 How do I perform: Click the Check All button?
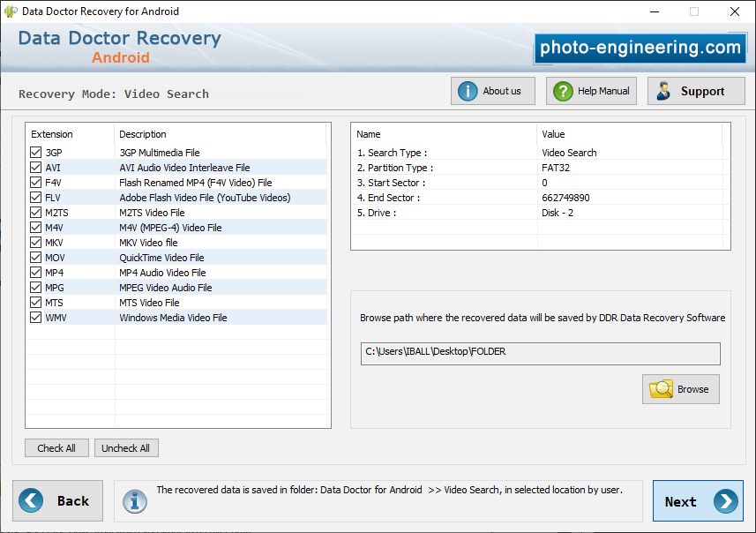[x=56, y=448]
